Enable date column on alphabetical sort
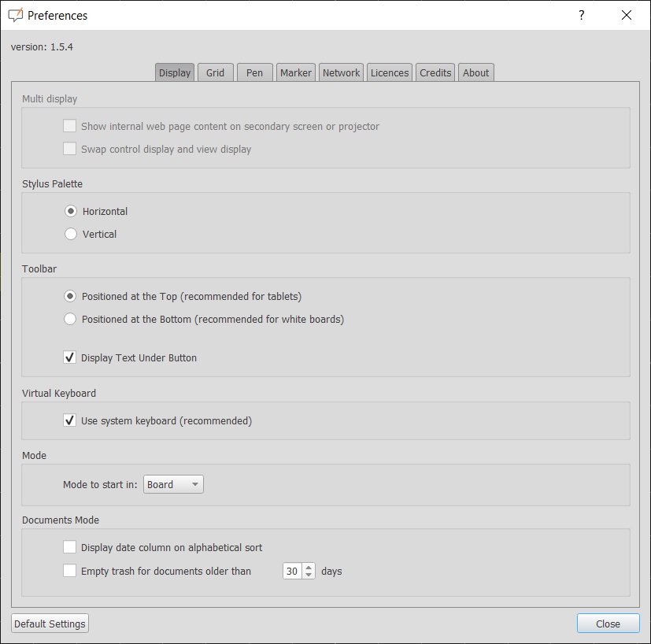This screenshot has height=644, width=651. (70, 546)
